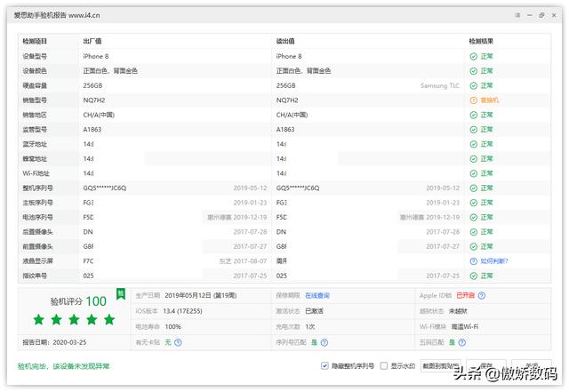Click the 验机完毕 status message
Viewport: 569px width, 392px height.
point(63,366)
